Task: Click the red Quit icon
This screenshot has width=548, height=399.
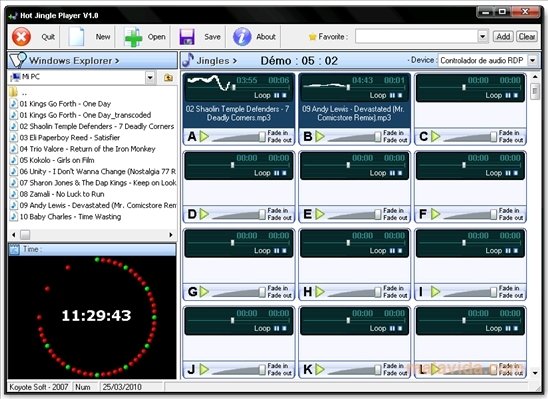Action: pyautogui.click(x=21, y=36)
